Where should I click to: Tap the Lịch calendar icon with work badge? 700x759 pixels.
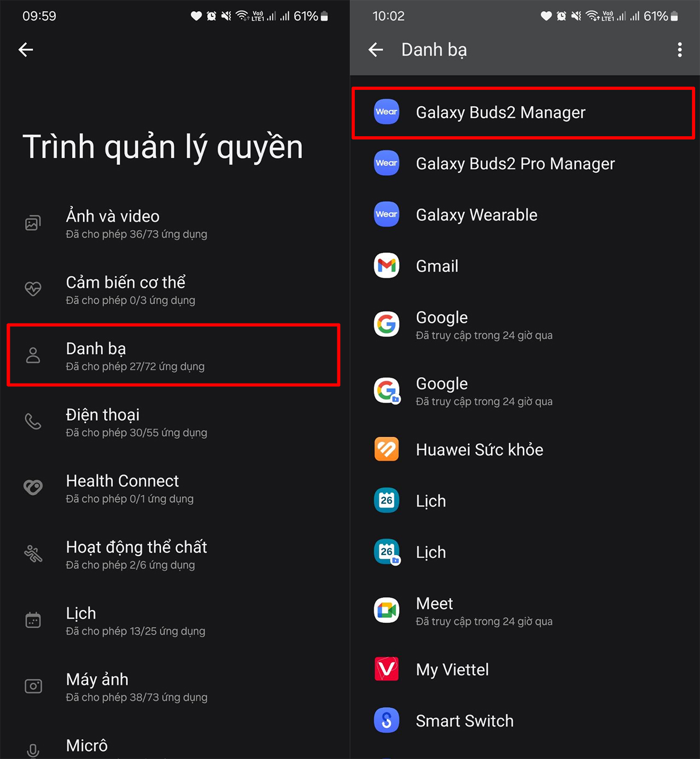(x=387, y=552)
